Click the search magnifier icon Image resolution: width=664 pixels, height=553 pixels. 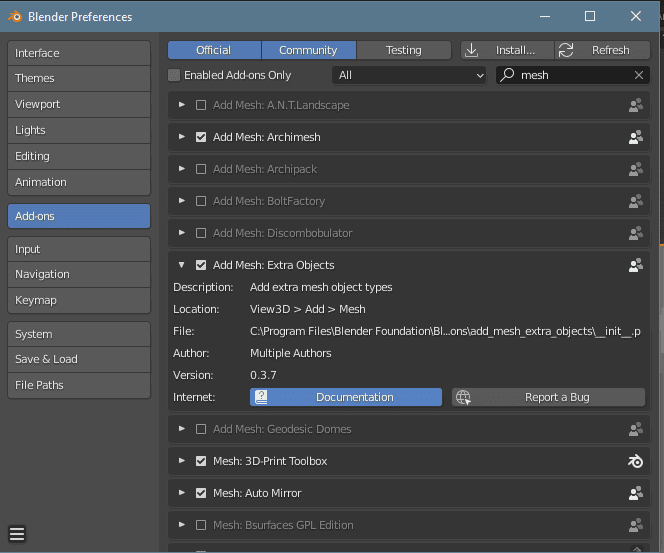[507, 75]
